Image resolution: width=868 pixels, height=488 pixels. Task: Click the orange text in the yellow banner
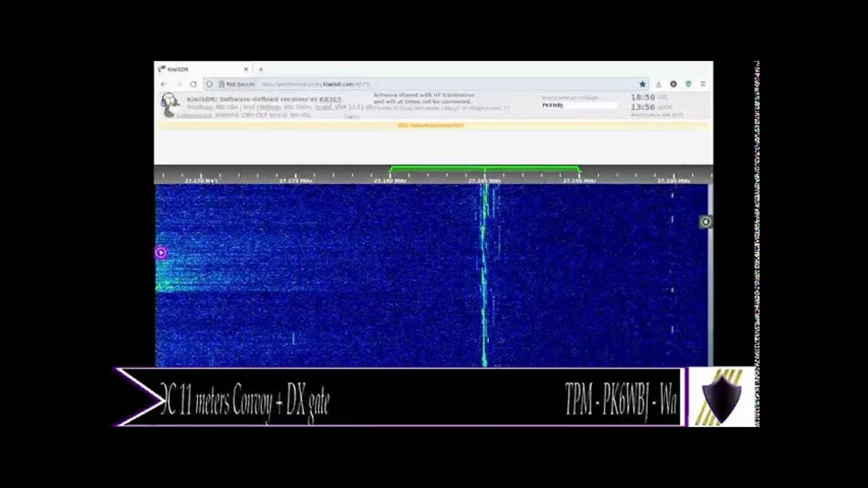click(x=431, y=125)
